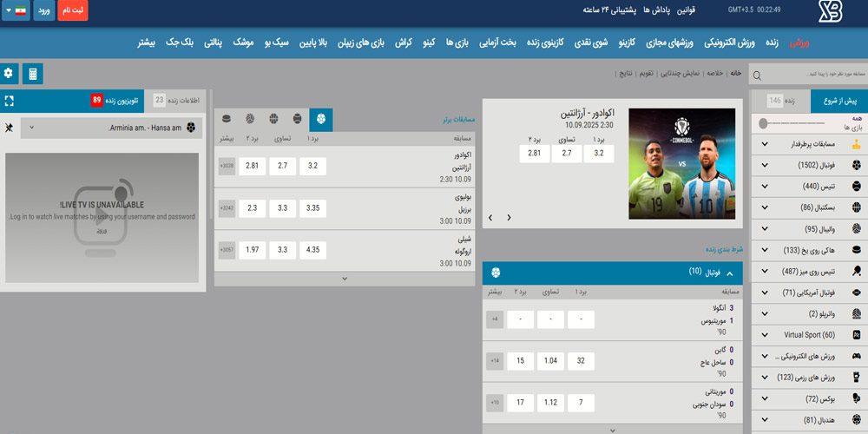The height and width of the screenshot is (434, 868).
Task: Click the Ecuador vs Argentina banner image
Action: pos(681,164)
